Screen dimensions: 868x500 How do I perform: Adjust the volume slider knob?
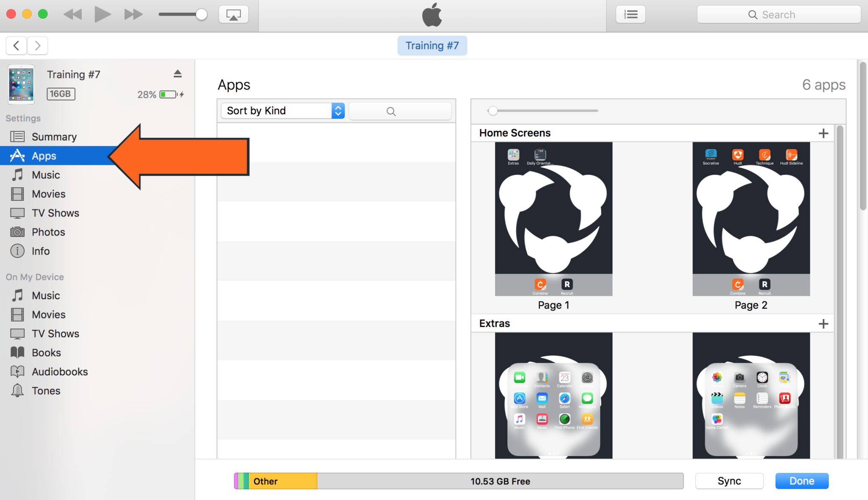(x=201, y=14)
